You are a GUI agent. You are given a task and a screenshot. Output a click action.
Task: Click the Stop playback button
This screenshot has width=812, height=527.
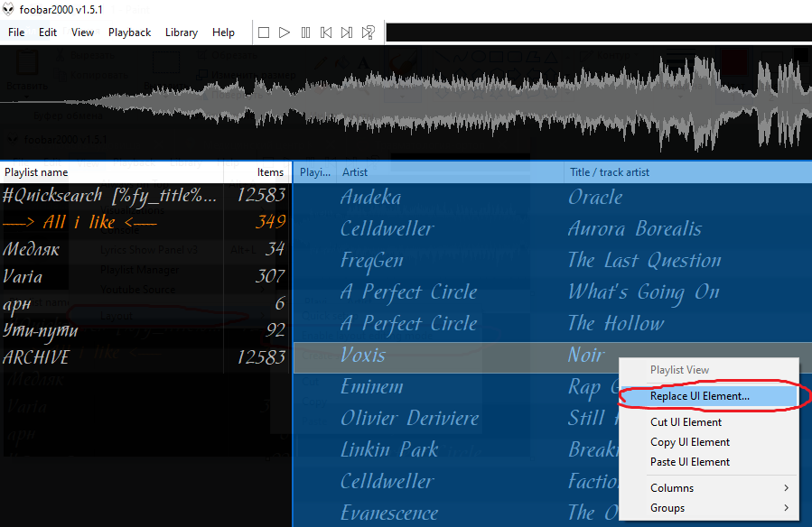point(264,32)
